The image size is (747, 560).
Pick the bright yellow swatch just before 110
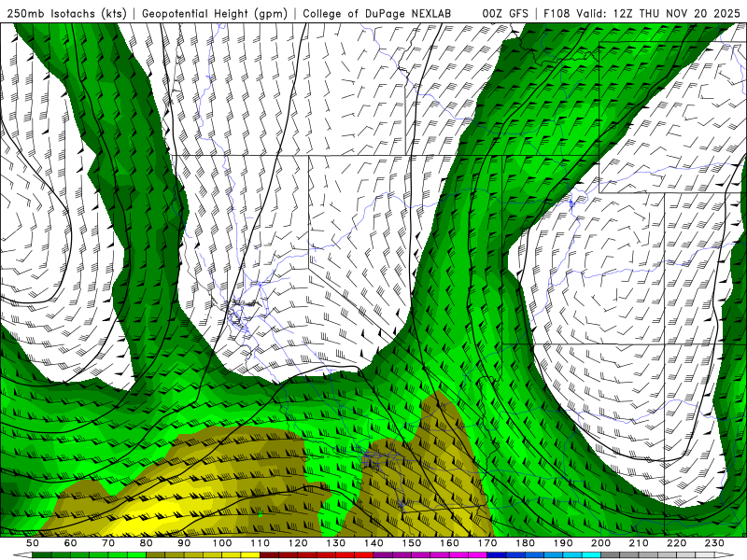(250, 555)
